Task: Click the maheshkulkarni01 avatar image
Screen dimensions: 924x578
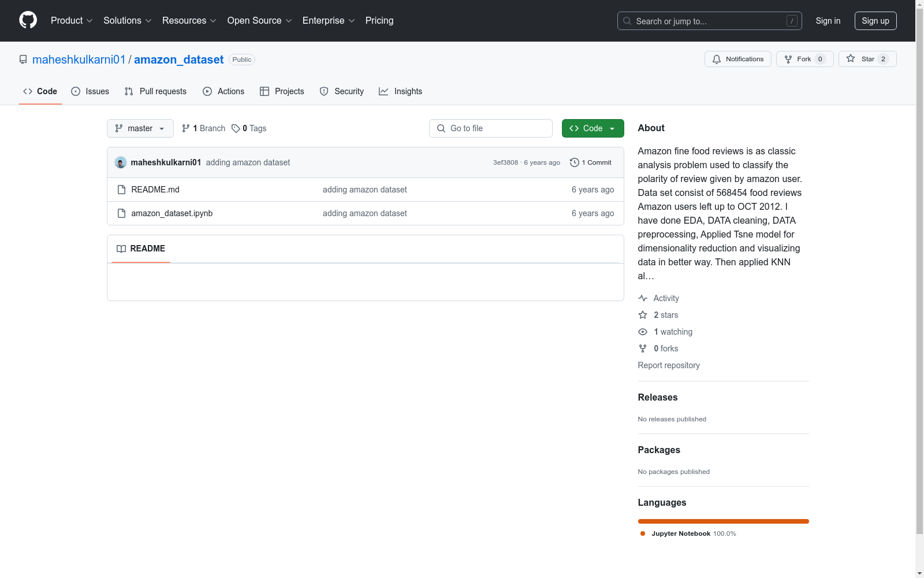Action: 121,162
